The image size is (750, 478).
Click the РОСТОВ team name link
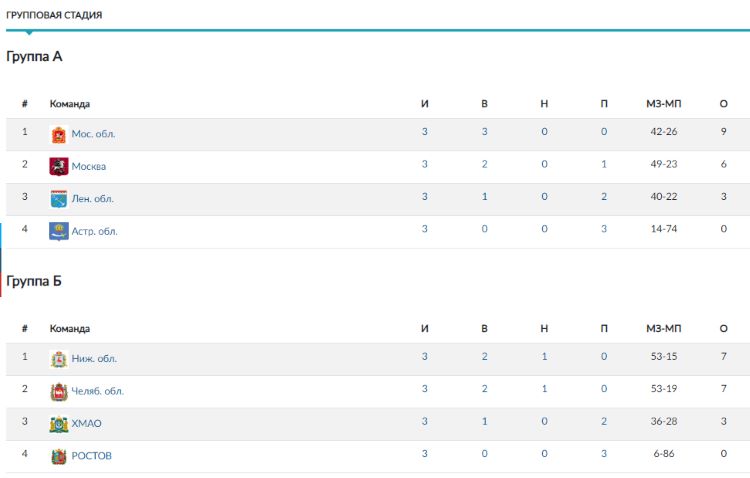92,456
